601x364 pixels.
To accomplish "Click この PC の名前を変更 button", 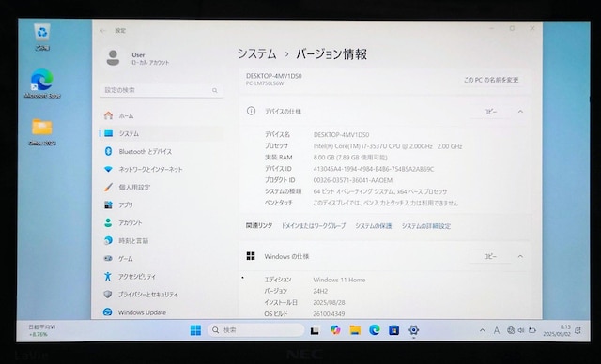I will 491,80.
